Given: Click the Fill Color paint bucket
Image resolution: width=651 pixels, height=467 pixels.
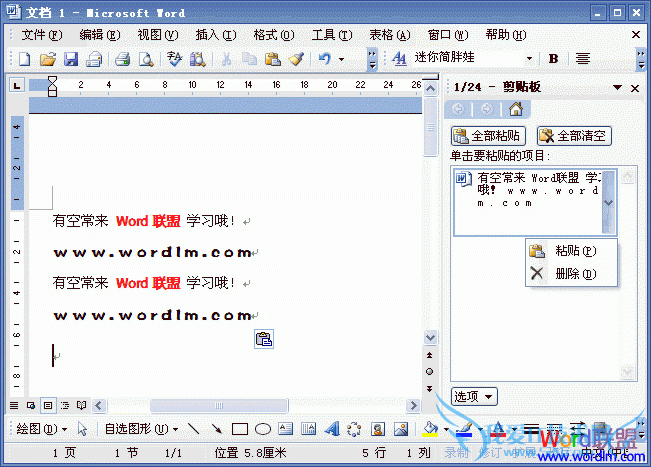Looking at the screenshot, I should pyautogui.click(x=431, y=429).
